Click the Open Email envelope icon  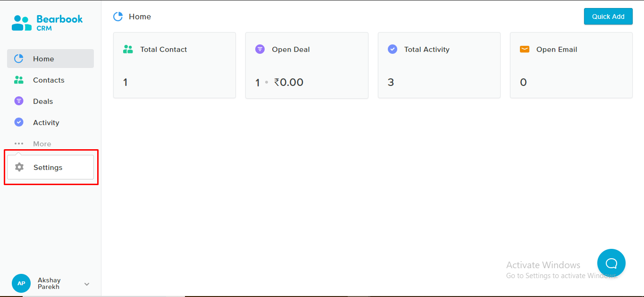(524, 49)
